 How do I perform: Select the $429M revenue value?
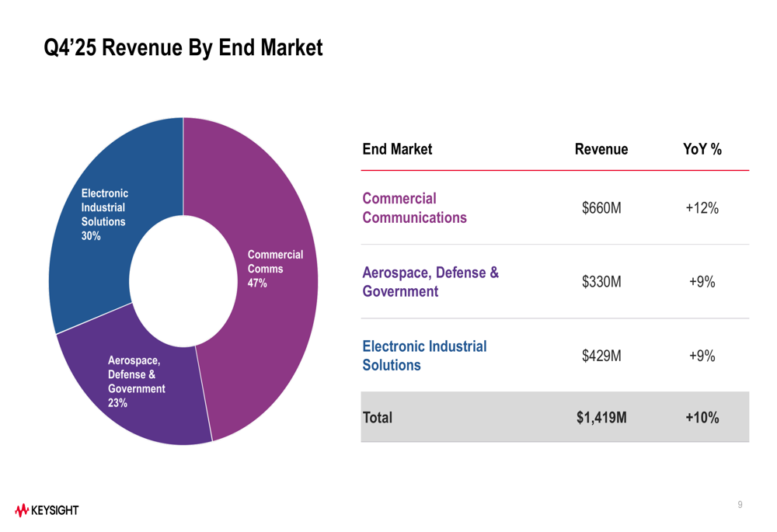[x=601, y=356]
